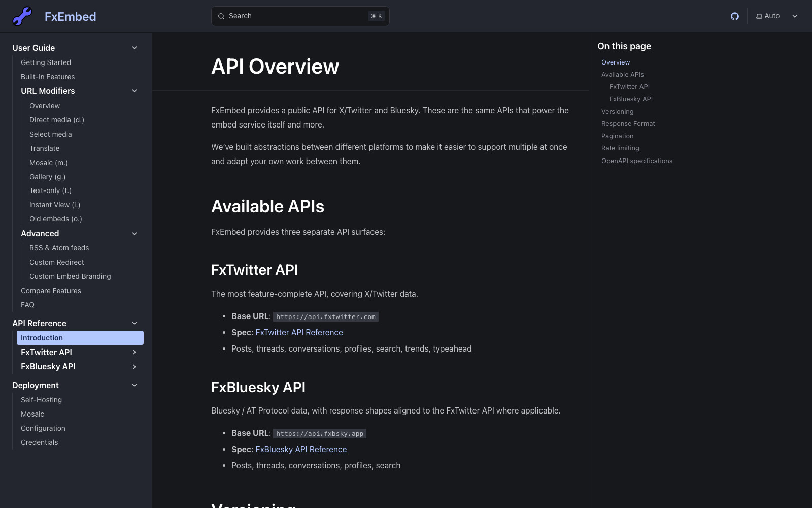Follow the FxBluesky API Reference link
Viewport: 812px width, 508px height.
click(301, 449)
